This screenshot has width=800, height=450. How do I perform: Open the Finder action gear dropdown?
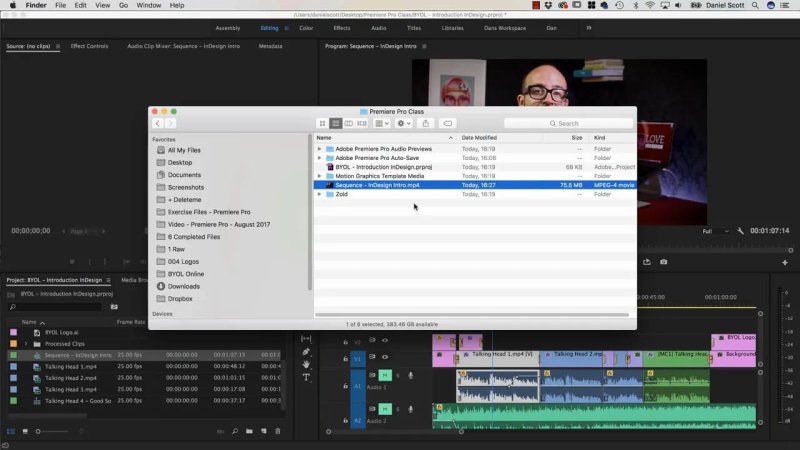click(x=404, y=123)
